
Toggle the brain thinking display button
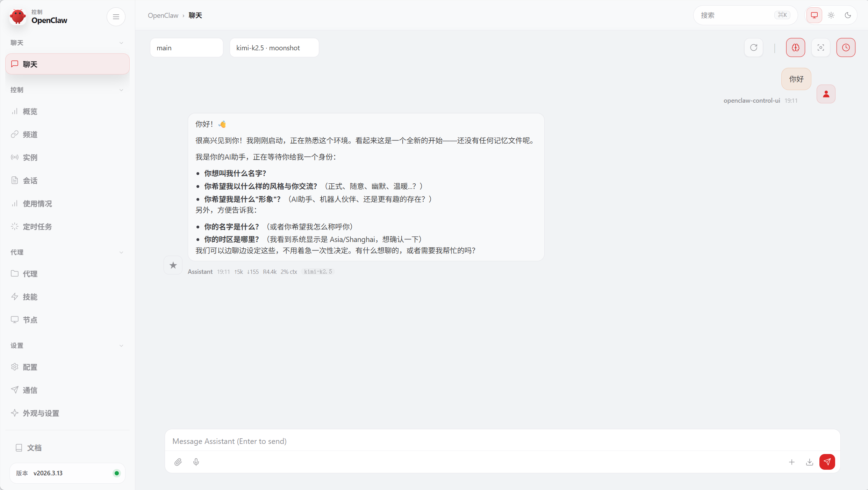pyautogui.click(x=795, y=47)
